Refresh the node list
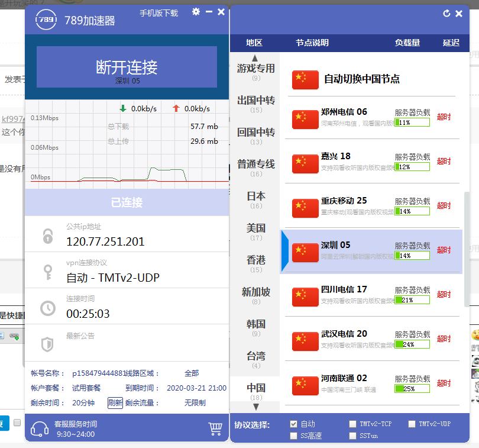The image size is (479, 448). pos(446,14)
